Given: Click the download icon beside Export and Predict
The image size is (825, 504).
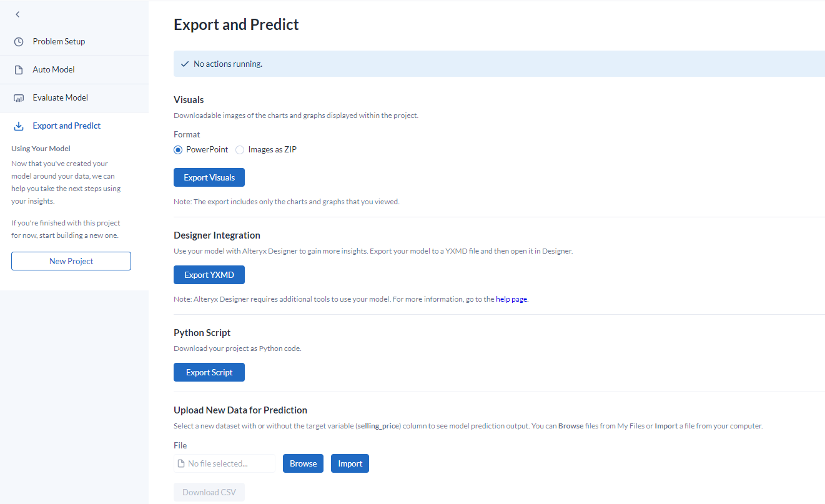Looking at the screenshot, I should pyautogui.click(x=19, y=126).
